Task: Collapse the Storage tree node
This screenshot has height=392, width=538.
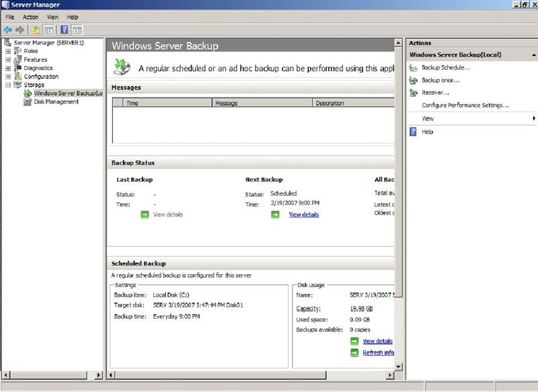Action: coord(7,85)
